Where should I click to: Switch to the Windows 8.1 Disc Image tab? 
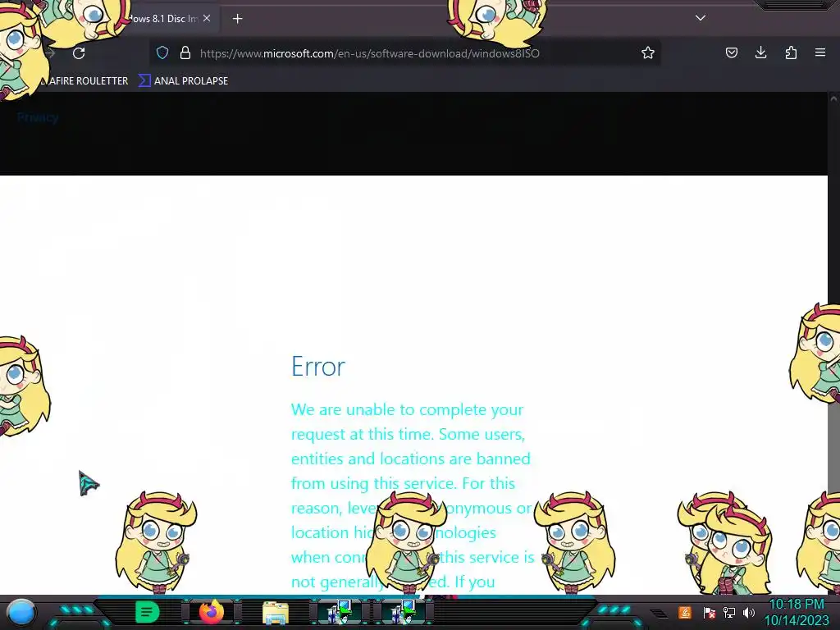click(163, 19)
